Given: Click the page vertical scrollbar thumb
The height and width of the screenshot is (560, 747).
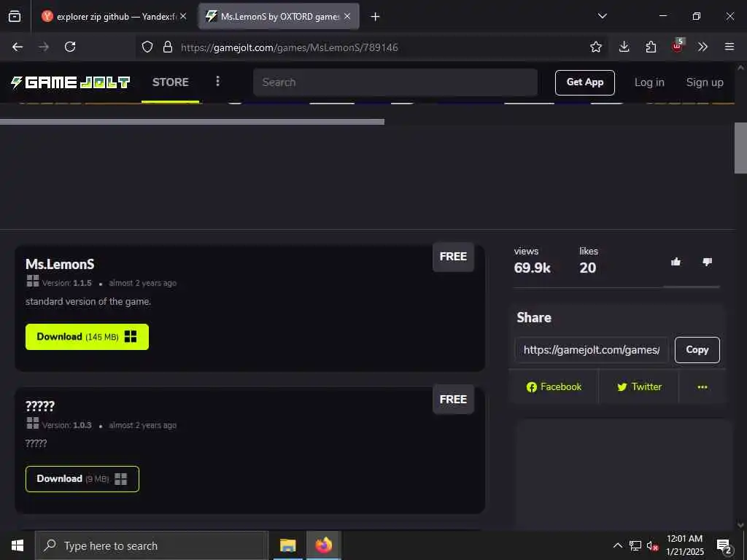Looking at the screenshot, I should pyautogui.click(x=740, y=148).
